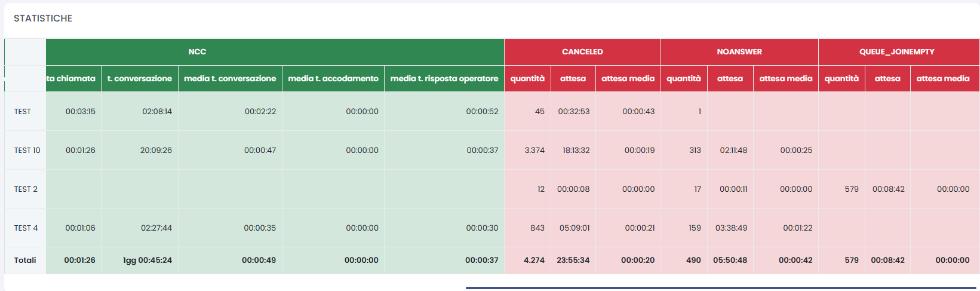Click the NOANSWER group header
The width and height of the screenshot is (980, 291).
[x=739, y=52]
